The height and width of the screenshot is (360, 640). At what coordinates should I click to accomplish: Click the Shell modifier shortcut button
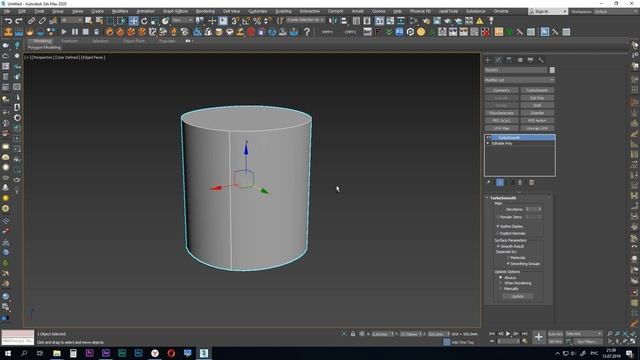(537, 105)
